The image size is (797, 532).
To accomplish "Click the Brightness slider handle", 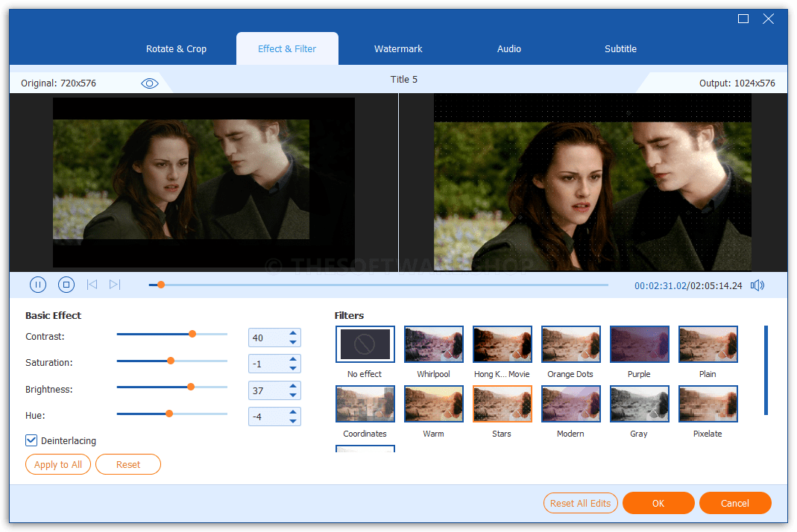I will 191,387.
